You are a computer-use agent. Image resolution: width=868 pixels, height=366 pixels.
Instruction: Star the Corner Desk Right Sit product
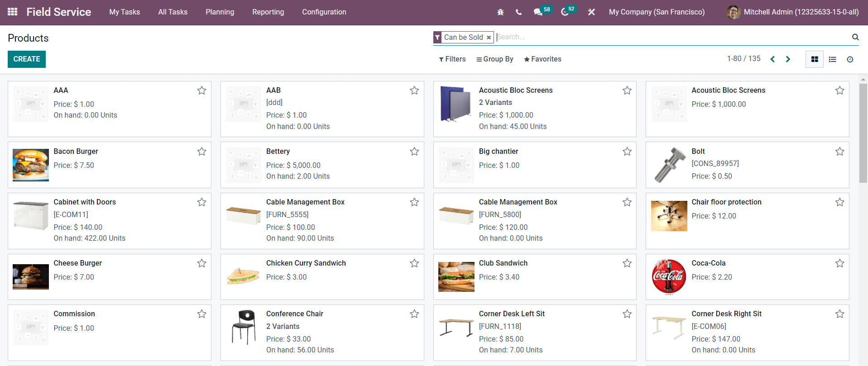[840, 314]
